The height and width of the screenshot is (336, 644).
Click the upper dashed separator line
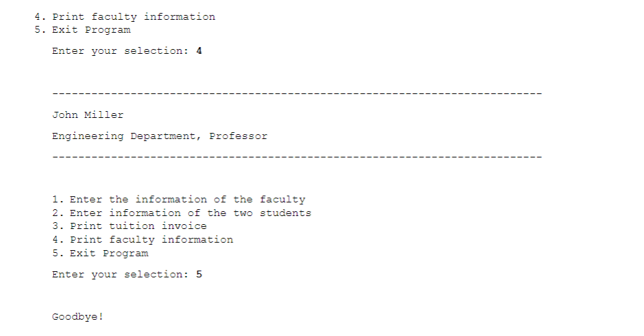pyautogui.click(x=297, y=93)
